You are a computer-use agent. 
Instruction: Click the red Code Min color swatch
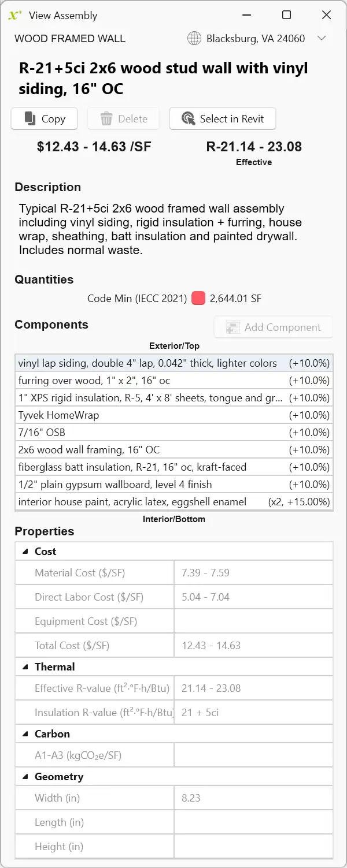tap(198, 299)
